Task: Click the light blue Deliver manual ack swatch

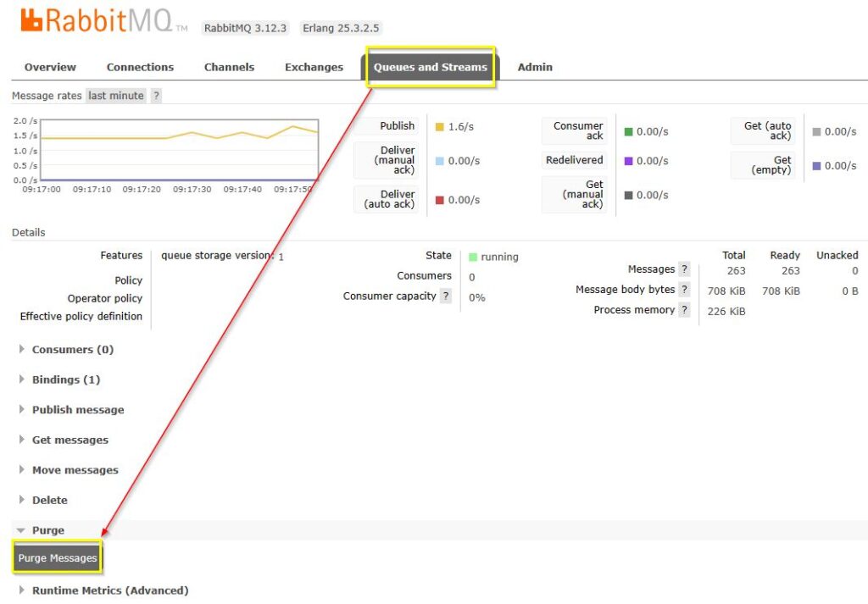Action: [x=440, y=161]
